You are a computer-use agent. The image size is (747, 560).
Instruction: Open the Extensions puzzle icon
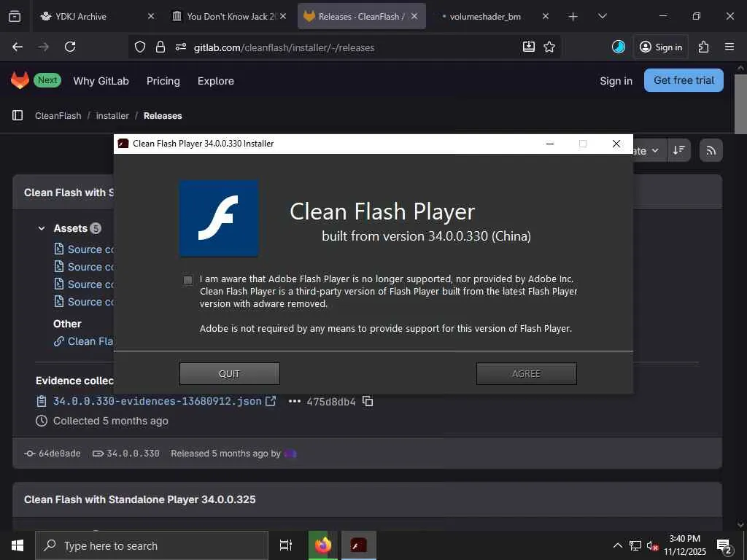pyautogui.click(x=704, y=47)
